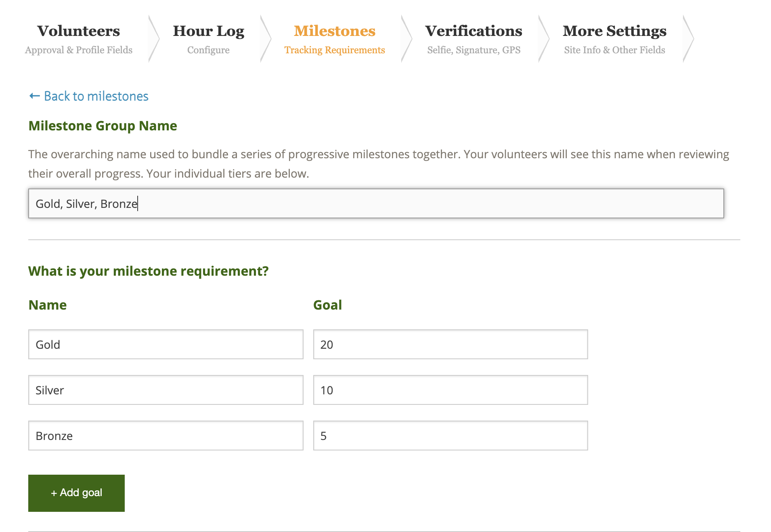Click the goal field containing 10

(x=450, y=390)
